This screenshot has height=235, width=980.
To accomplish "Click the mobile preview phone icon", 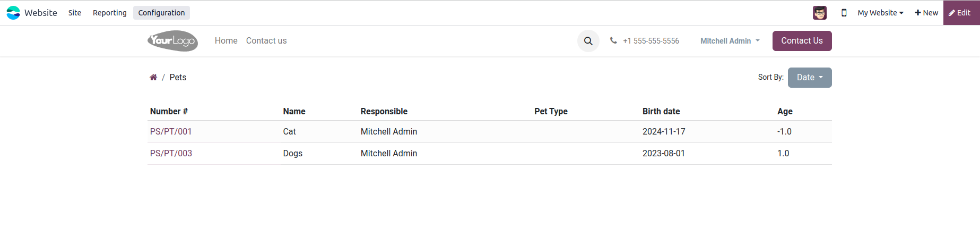I will 844,13.
